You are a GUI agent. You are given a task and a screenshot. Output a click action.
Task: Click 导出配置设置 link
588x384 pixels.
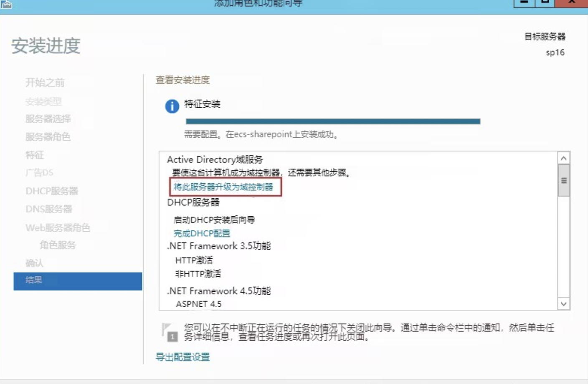182,357
